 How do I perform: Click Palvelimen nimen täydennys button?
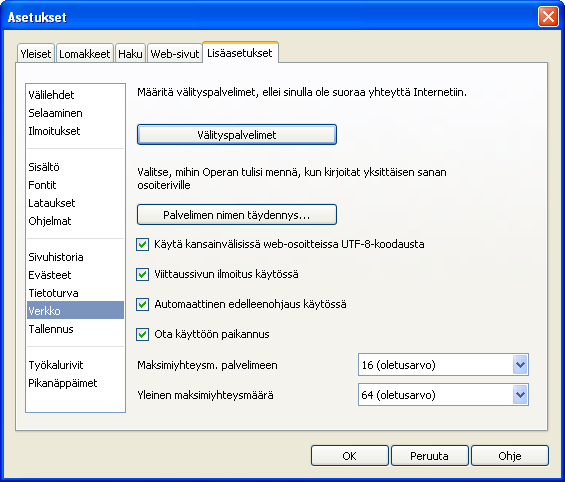(x=237, y=215)
